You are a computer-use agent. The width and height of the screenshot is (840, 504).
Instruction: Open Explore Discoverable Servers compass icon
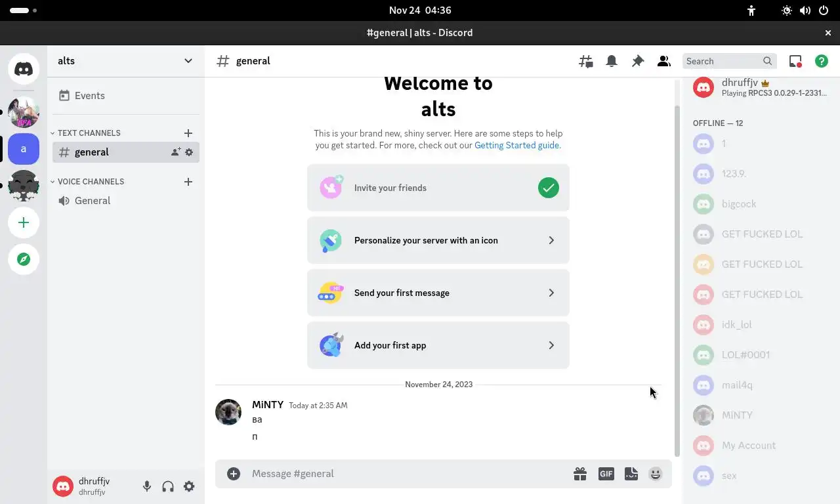[x=24, y=259]
